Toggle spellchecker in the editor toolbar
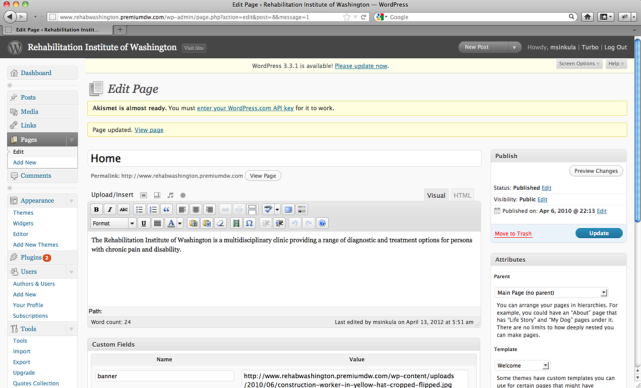 click(x=268, y=209)
